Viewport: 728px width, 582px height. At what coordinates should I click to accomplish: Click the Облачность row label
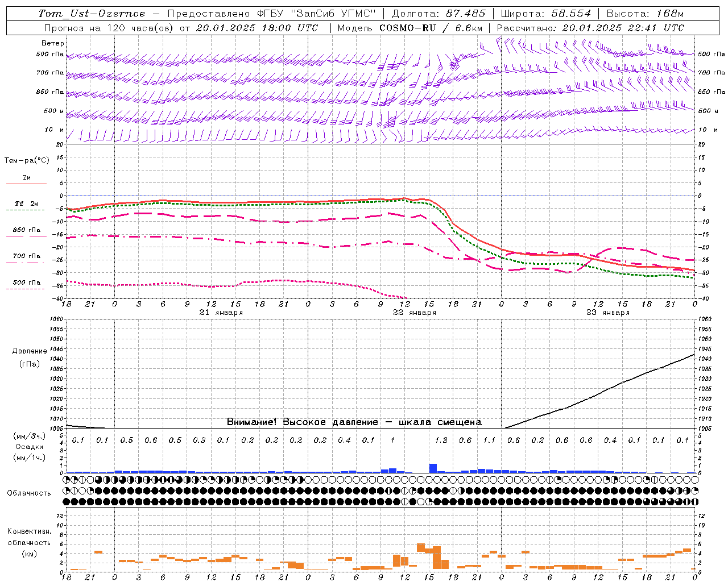[x=29, y=493]
